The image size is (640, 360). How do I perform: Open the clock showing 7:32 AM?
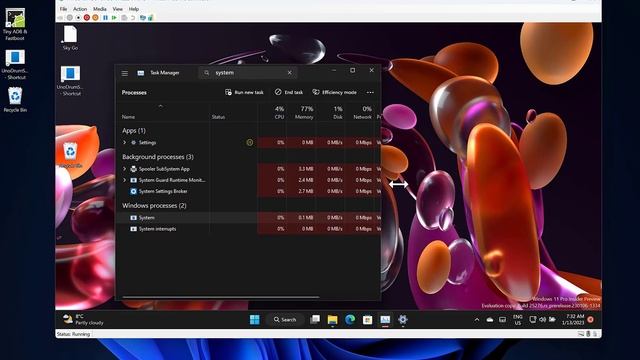pos(573,320)
